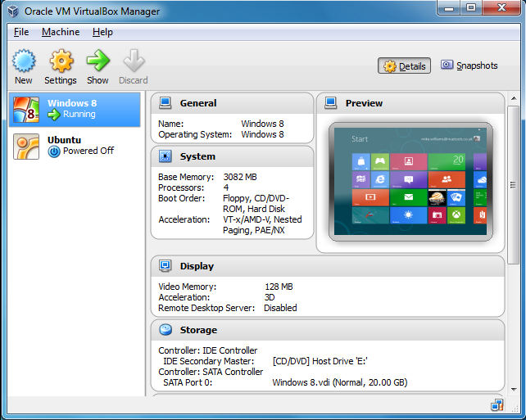Viewport: 526px width, 420px height.
Task: Click the Discard toolbar icon
Action: click(133, 61)
